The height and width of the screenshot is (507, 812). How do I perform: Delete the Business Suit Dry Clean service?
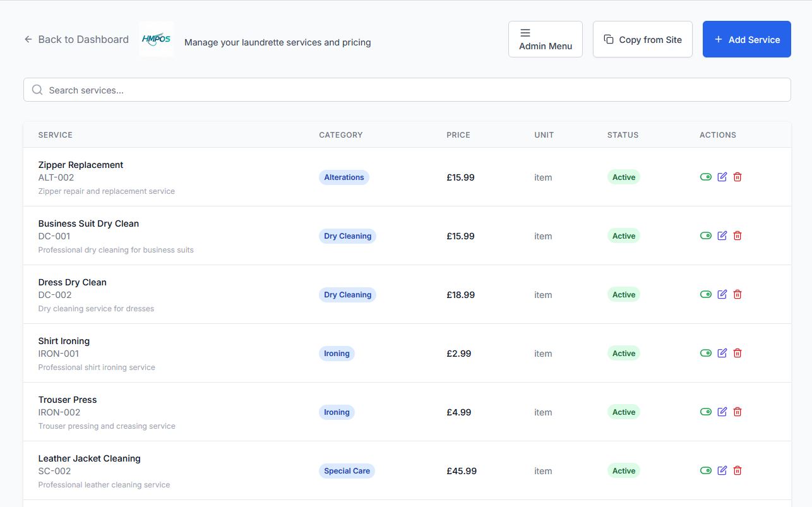pos(737,236)
